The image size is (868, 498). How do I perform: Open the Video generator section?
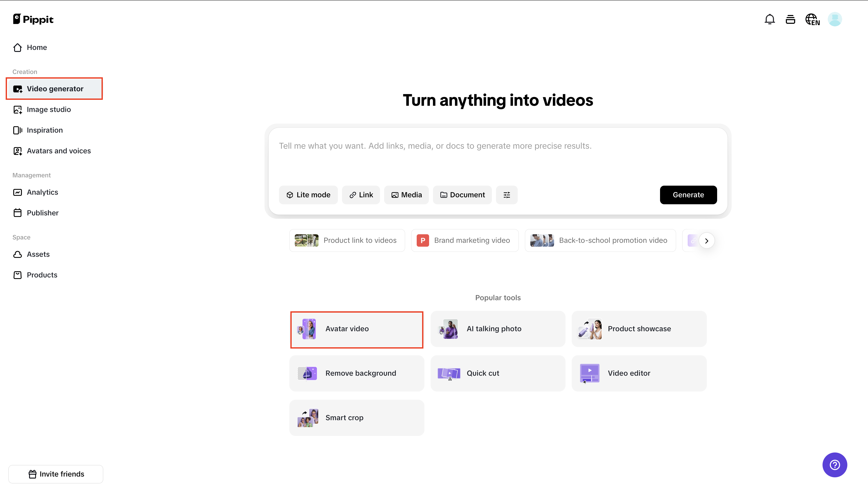55,88
